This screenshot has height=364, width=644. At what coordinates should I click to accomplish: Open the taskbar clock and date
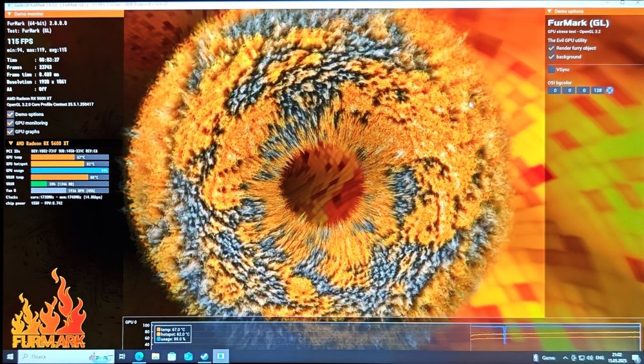(617, 358)
